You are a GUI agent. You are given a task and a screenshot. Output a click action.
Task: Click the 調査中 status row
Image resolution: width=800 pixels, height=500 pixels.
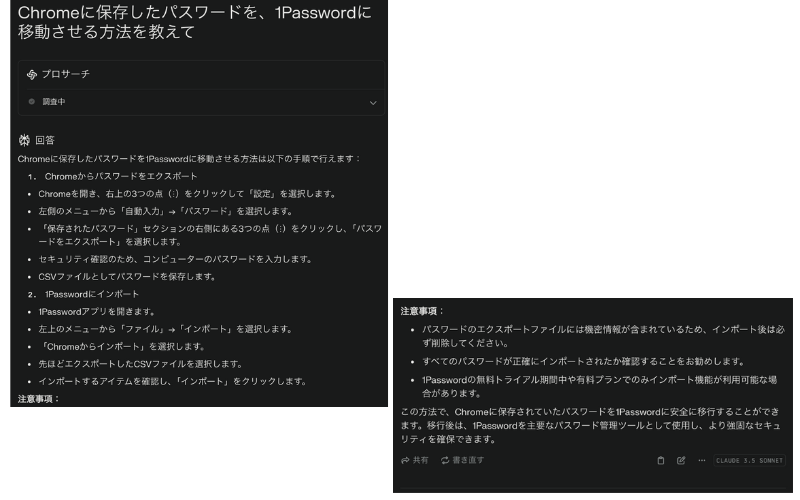tap(202, 102)
